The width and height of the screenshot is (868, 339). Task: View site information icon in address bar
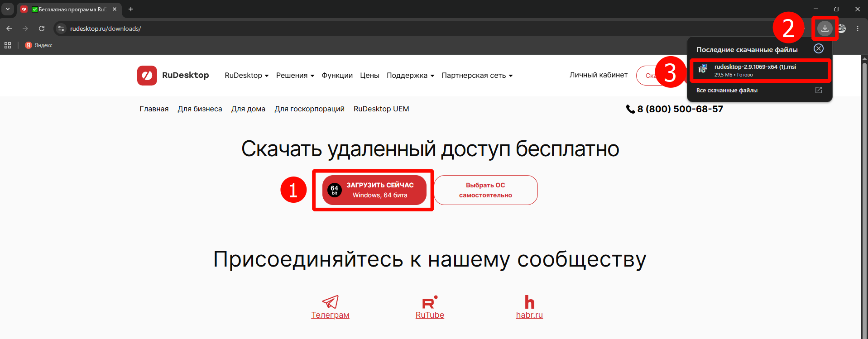[61, 29]
